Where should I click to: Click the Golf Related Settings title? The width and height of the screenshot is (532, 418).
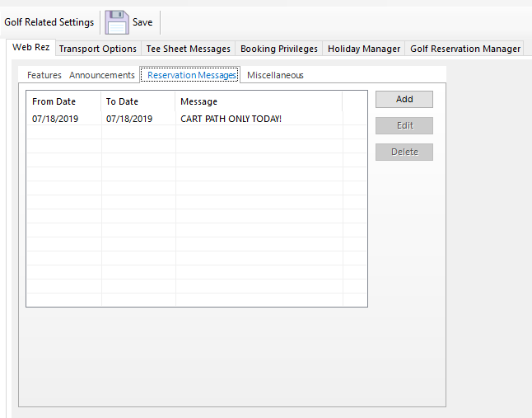tap(49, 22)
